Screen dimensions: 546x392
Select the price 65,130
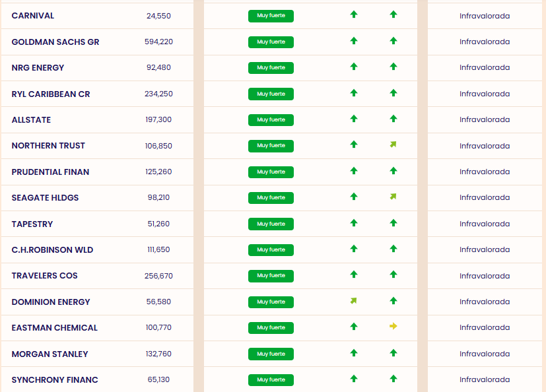(159, 380)
